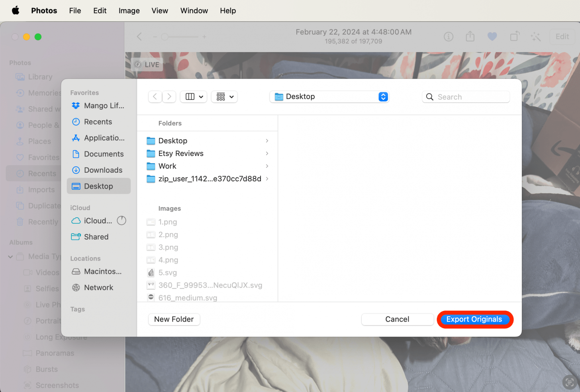Viewport: 580px width, 392px height.
Task: Expand the Work folder chevron
Action: 267,166
